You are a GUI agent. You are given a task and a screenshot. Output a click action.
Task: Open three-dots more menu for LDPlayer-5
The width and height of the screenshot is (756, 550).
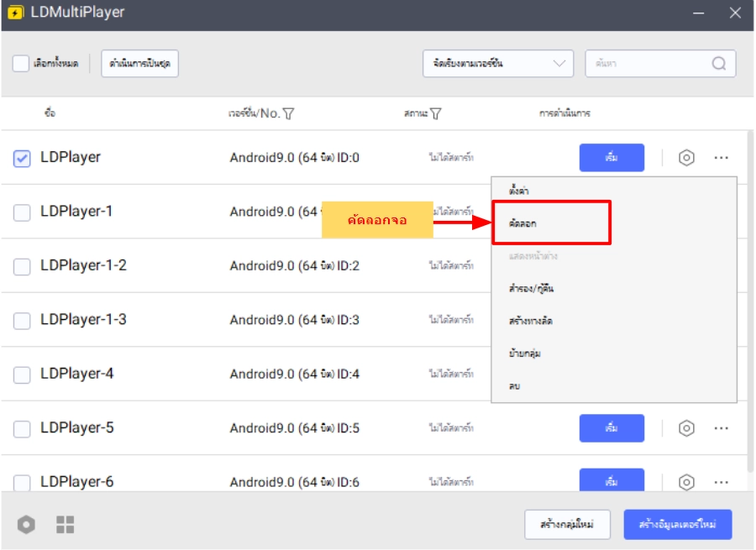tap(722, 428)
